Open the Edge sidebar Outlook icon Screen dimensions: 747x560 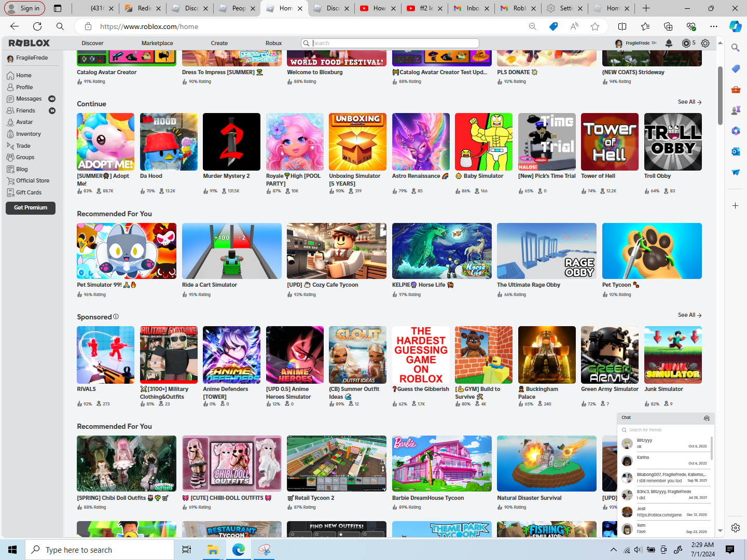click(x=736, y=151)
